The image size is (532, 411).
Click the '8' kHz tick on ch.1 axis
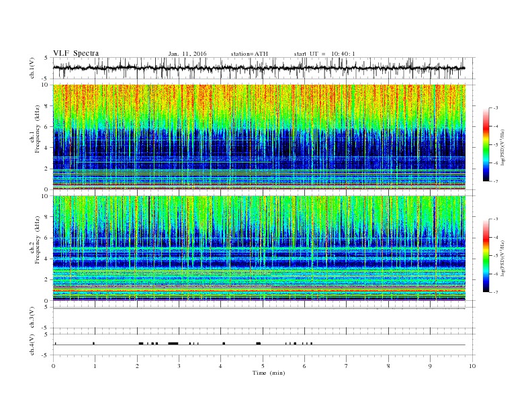pos(47,106)
